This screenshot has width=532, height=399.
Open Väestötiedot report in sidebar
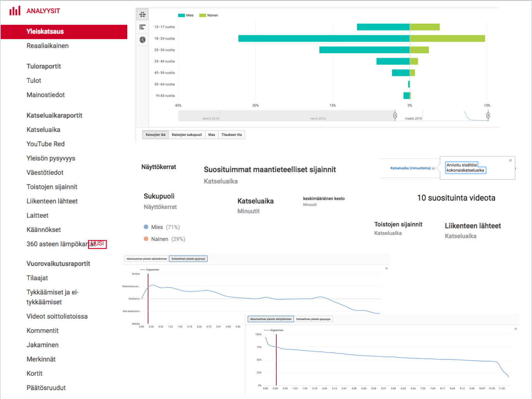point(45,173)
